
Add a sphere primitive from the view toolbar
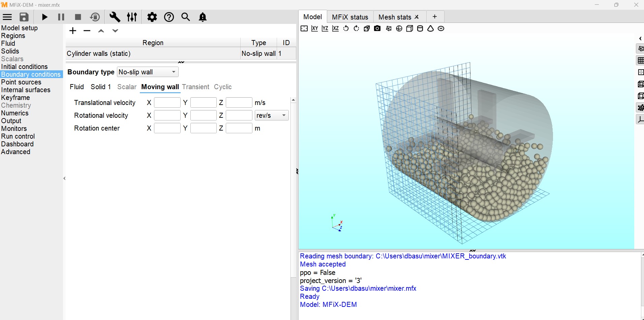(399, 29)
